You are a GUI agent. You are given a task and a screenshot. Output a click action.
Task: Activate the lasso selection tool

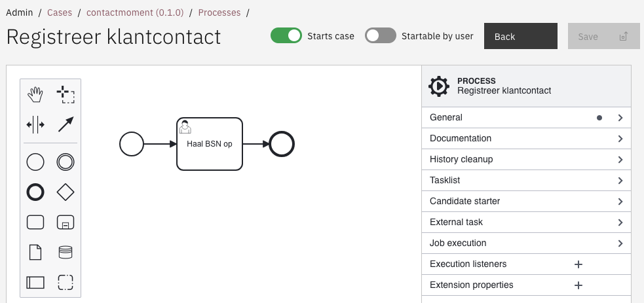66,95
